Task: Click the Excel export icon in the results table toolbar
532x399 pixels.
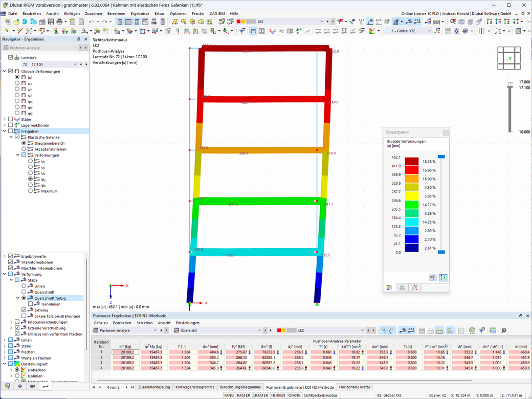Action: coord(472,330)
